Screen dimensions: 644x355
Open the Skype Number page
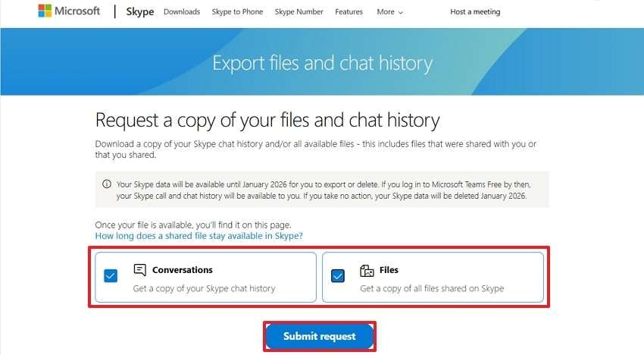click(x=299, y=12)
